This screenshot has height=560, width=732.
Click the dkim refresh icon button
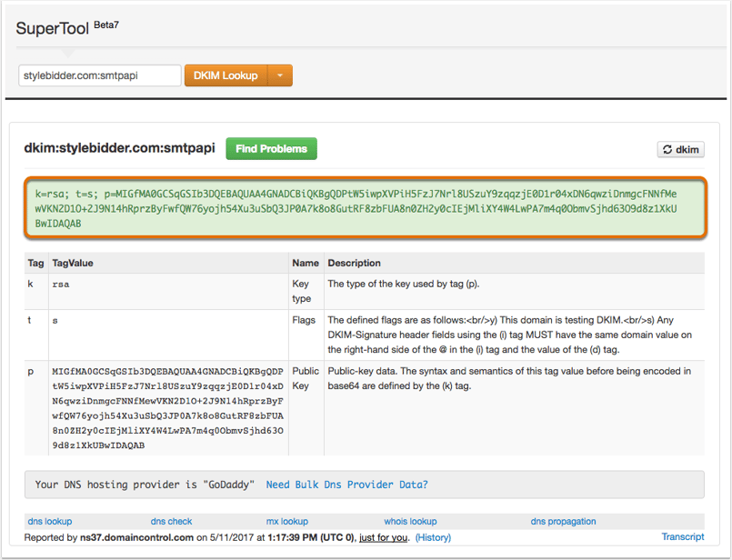click(x=681, y=149)
